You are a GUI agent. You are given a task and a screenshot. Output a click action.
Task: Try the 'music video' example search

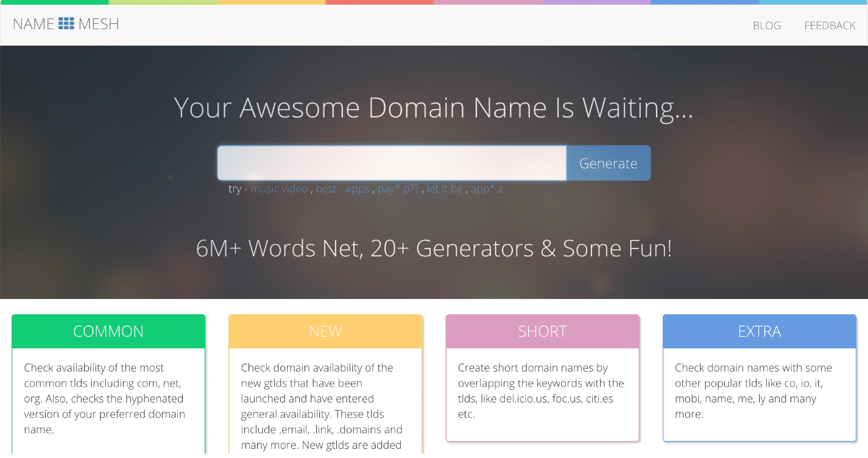(279, 189)
